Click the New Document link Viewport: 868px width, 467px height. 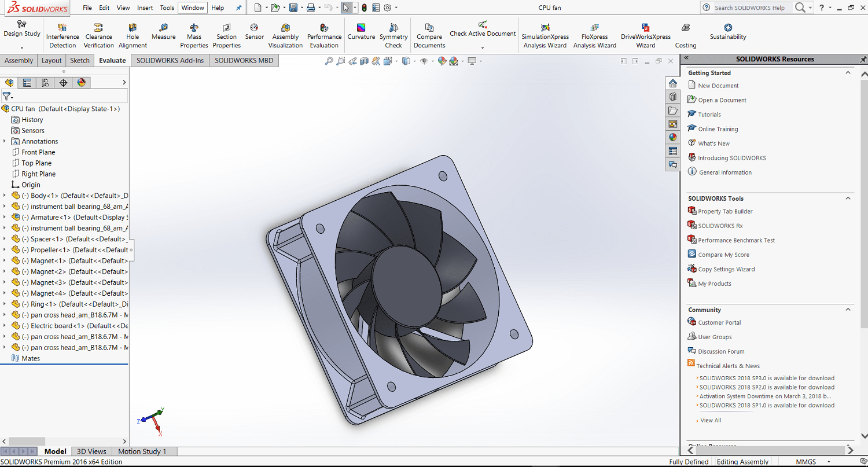[x=718, y=86]
